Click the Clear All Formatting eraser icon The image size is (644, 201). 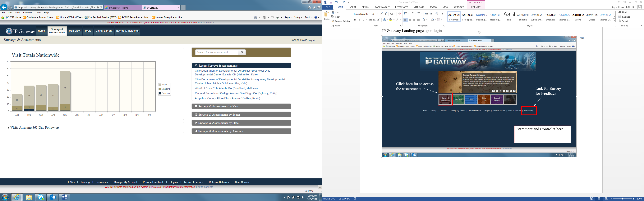click(399, 14)
